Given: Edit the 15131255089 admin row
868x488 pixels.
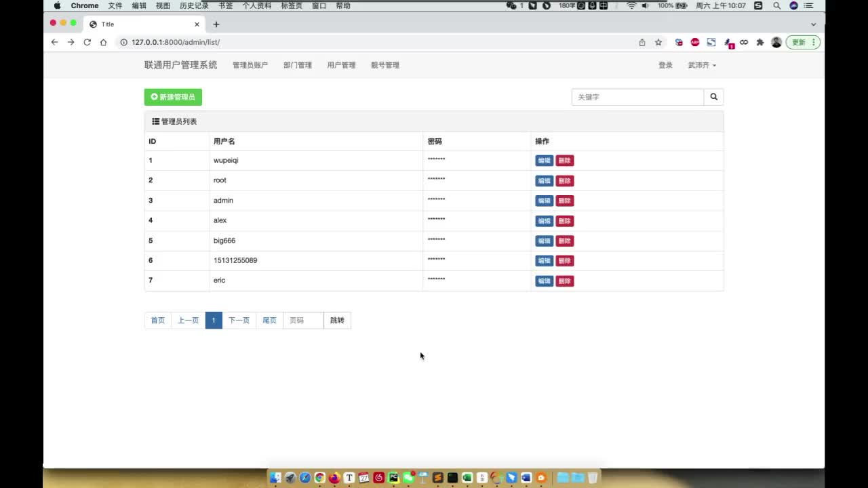Looking at the screenshot, I should tap(544, 261).
